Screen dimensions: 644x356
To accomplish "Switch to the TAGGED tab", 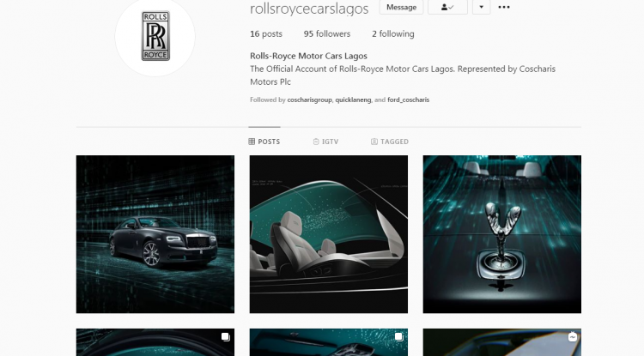I will 390,142.
